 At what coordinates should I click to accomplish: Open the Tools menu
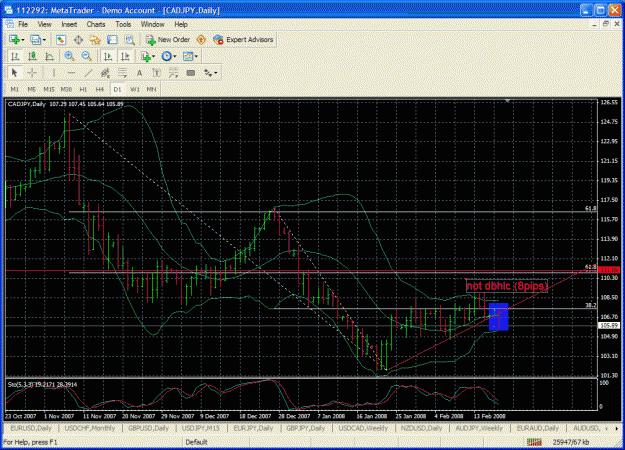tap(123, 24)
